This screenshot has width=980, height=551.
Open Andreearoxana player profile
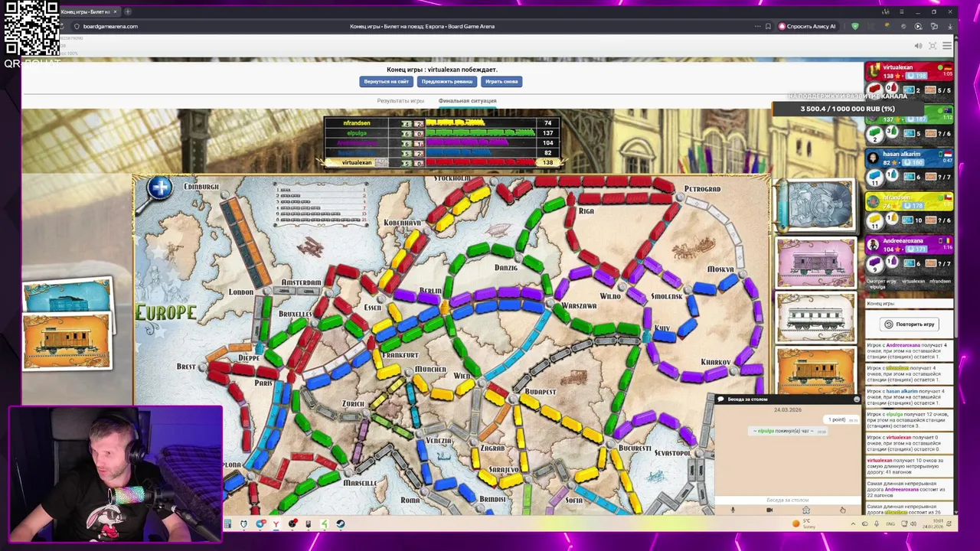[903, 241]
